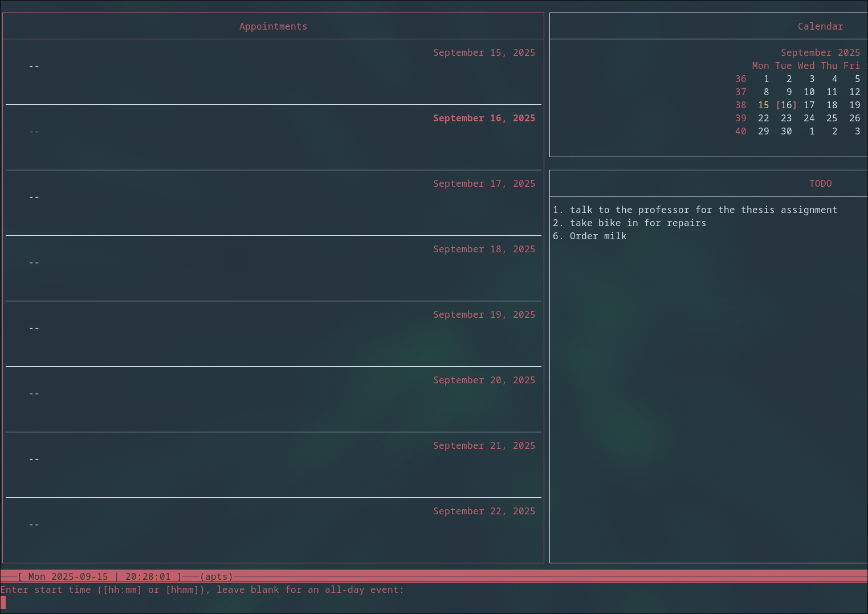Select the empty slot under September 15
The width and height of the screenshot is (868, 614).
(34, 66)
